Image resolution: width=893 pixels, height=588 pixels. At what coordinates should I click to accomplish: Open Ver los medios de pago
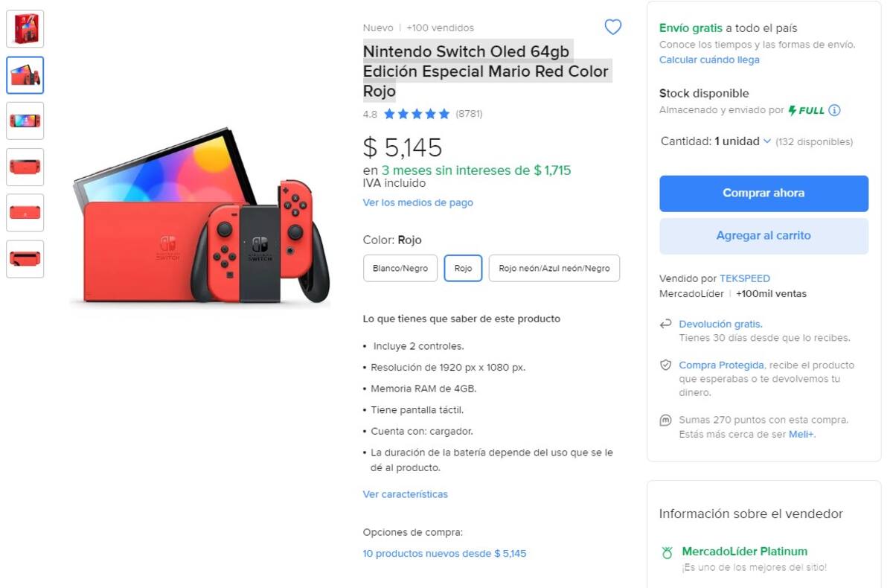[417, 202]
